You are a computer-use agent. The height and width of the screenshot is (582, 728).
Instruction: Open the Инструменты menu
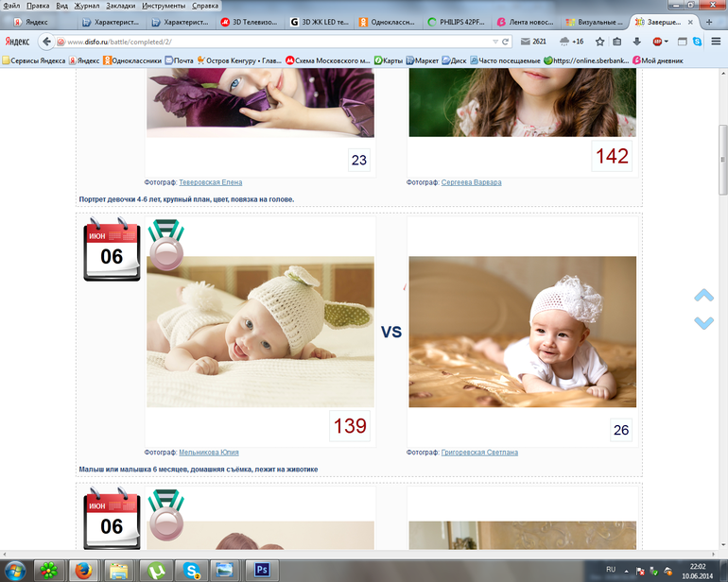coord(163,6)
